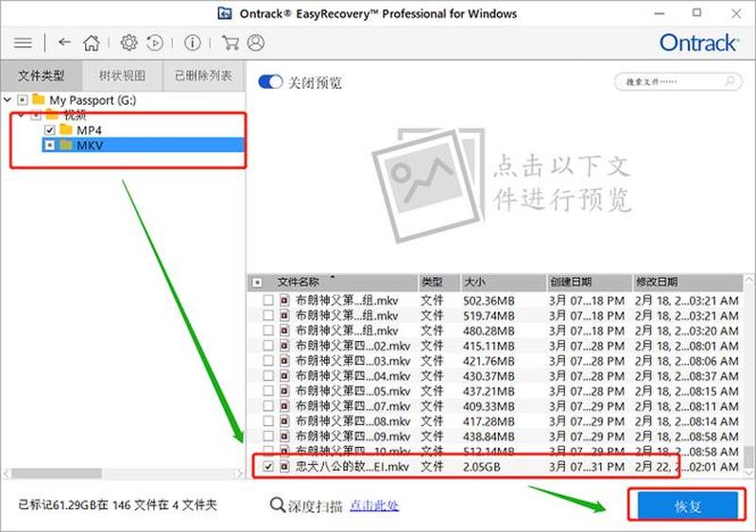Open the user account icon
The width and height of the screenshot is (756, 532).
255,43
